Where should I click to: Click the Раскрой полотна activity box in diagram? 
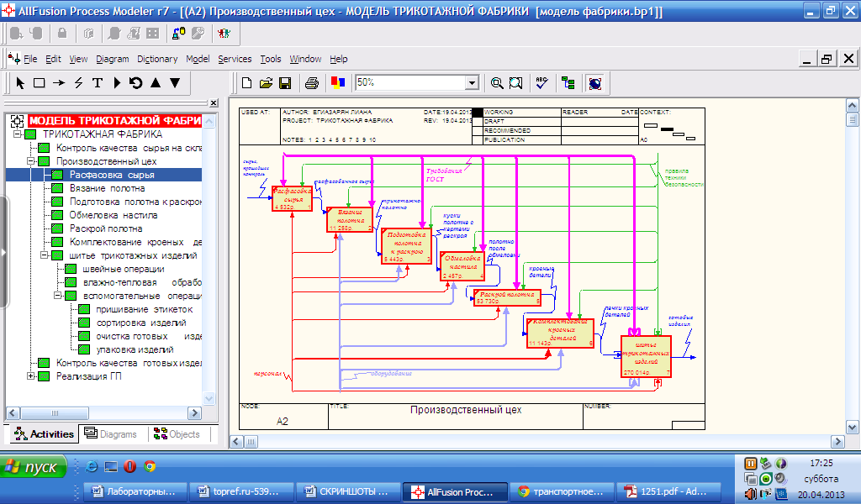point(507,297)
